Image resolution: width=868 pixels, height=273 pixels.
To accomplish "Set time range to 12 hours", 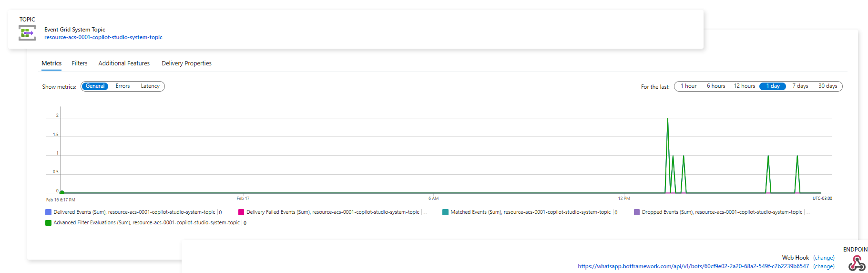I will click(744, 86).
